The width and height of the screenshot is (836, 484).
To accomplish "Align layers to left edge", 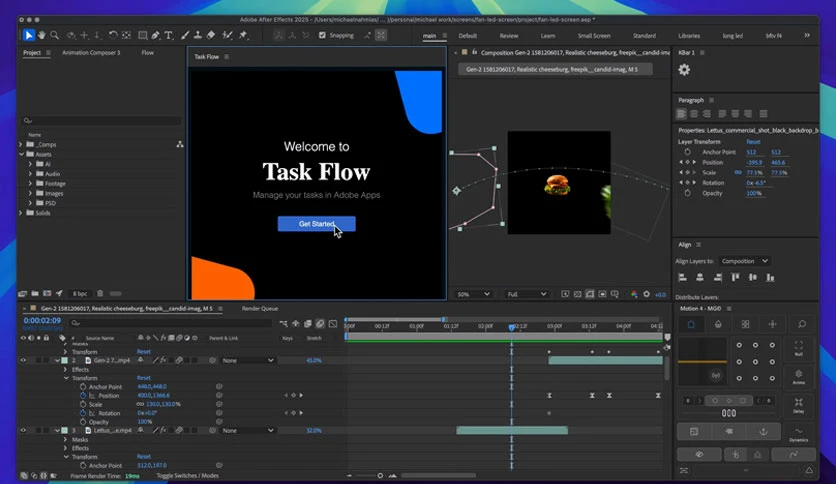I will point(682,278).
